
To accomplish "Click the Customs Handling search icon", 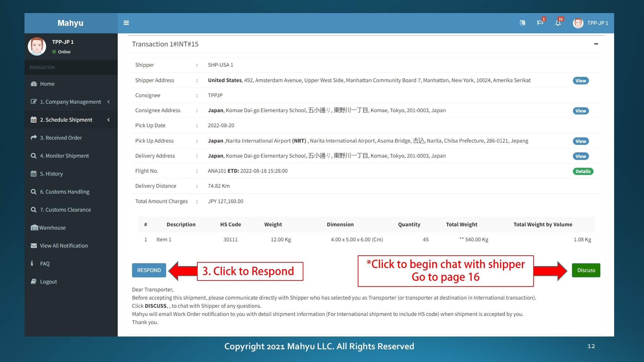I will [34, 192].
